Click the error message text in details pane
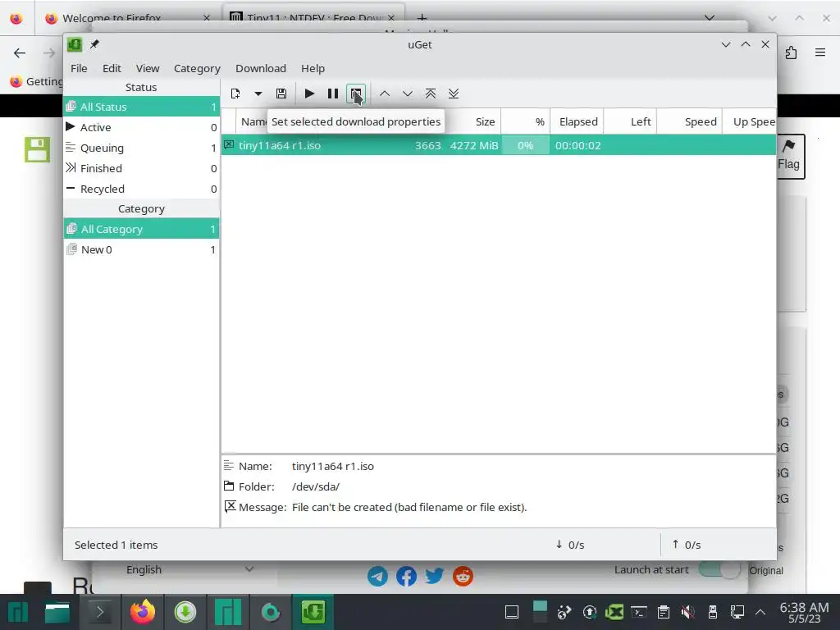 pyautogui.click(x=409, y=507)
